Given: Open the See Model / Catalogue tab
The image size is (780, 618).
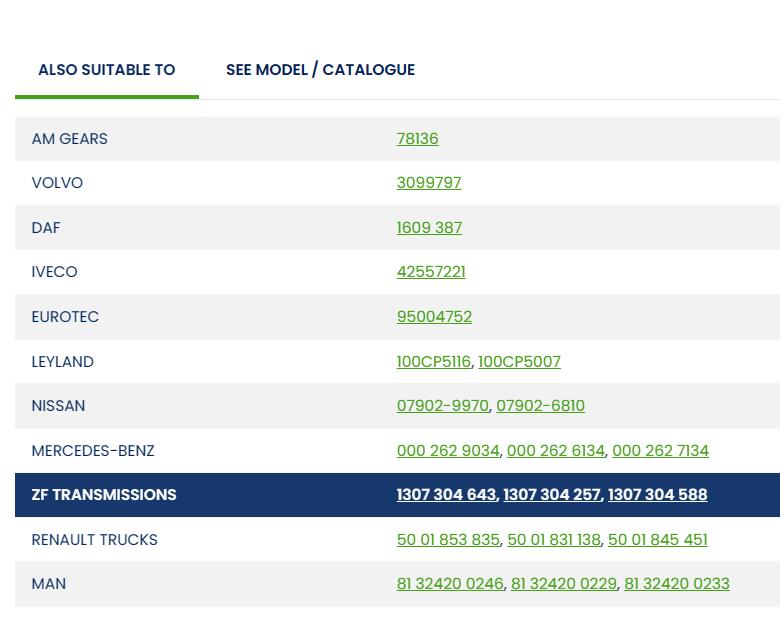Looking at the screenshot, I should 320,70.
